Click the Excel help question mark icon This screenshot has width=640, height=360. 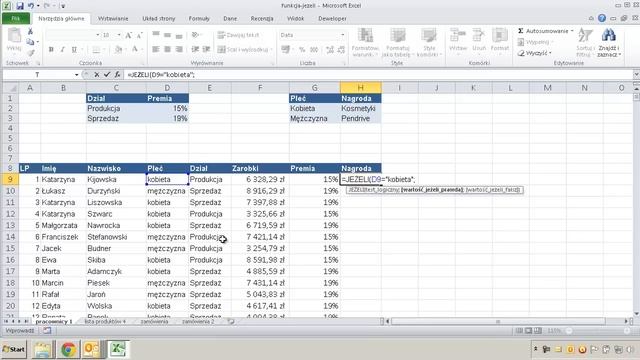[x=602, y=18]
